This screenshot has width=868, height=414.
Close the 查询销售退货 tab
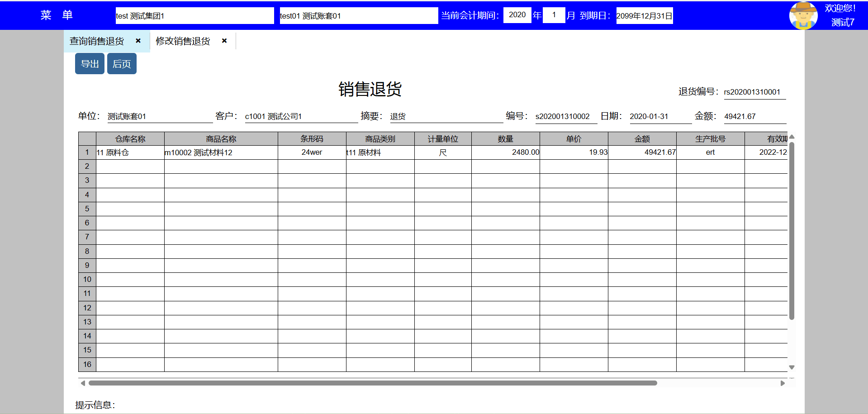coord(138,41)
